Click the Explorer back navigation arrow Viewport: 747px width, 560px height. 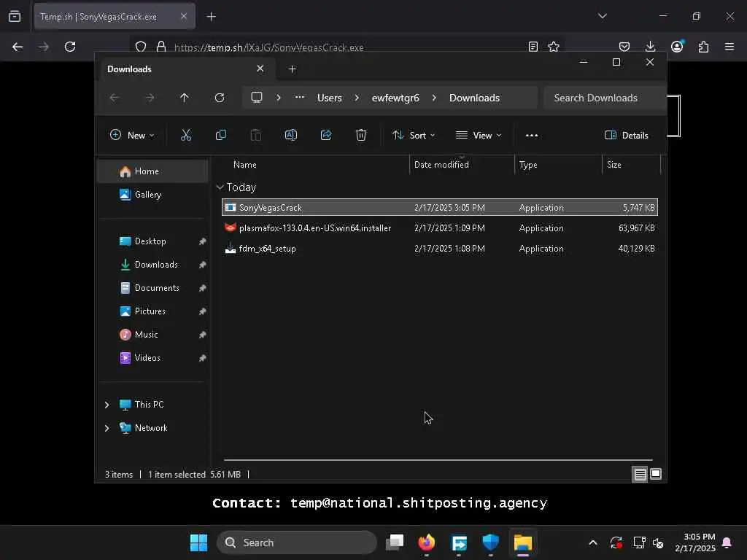pyautogui.click(x=115, y=98)
